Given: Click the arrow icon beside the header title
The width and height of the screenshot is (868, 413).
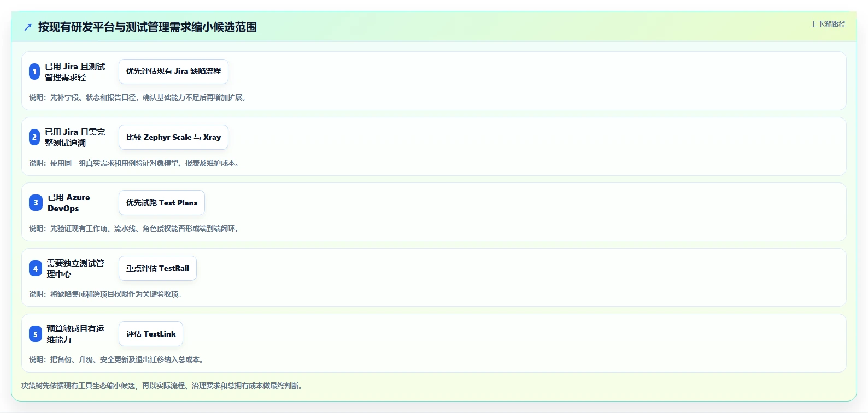Looking at the screenshot, I should (28, 27).
